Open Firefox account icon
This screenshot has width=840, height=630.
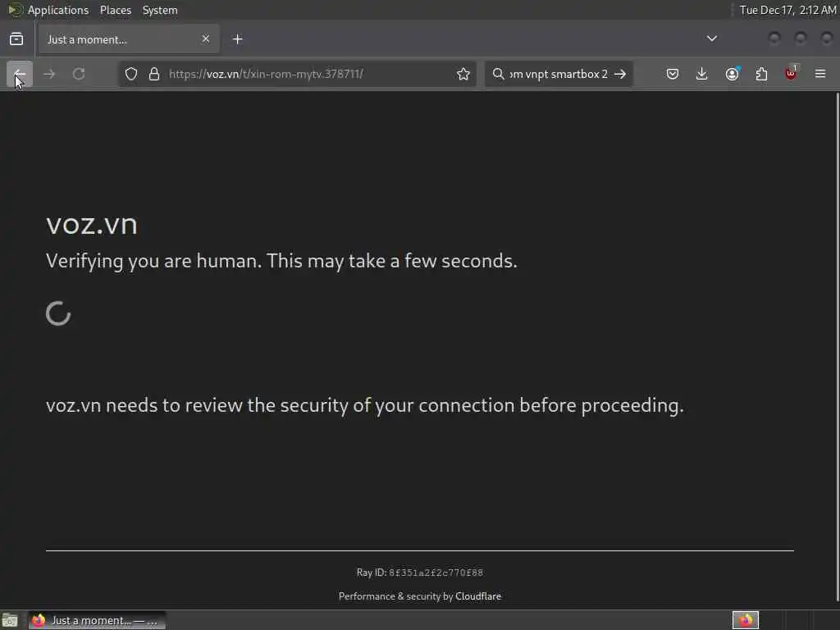(732, 74)
